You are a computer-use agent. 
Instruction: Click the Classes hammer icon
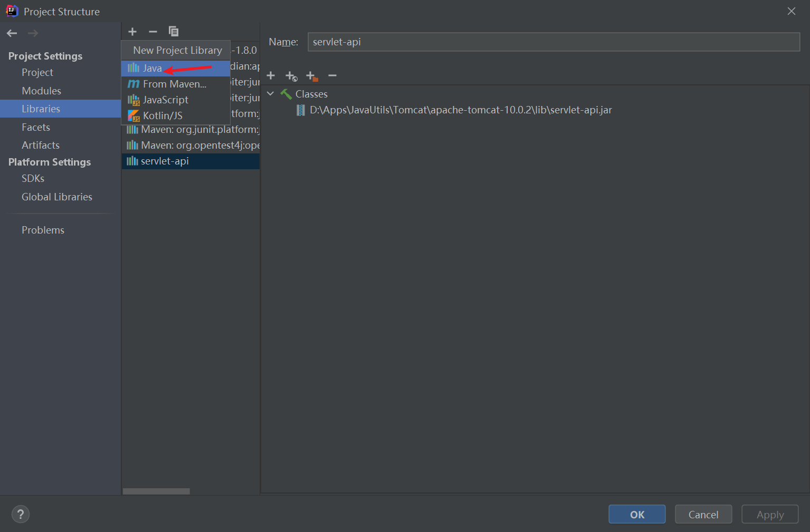click(286, 94)
